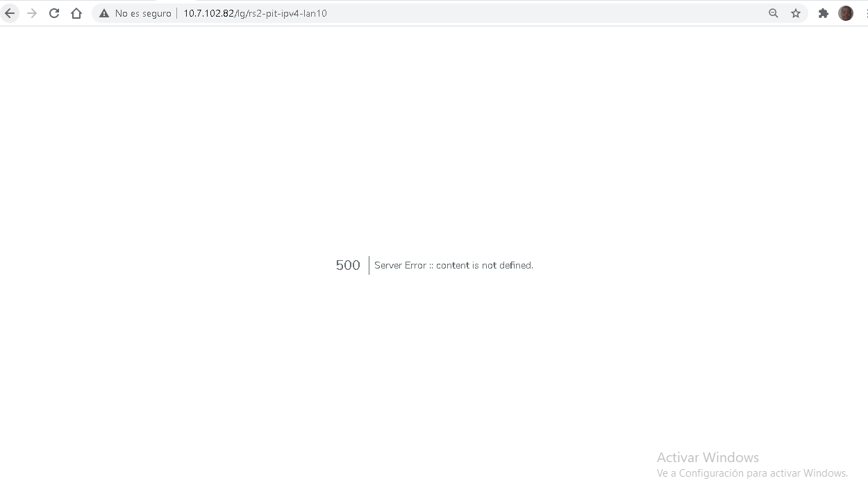
Task: Open the browser home page
Action: (x=76, y=13)
